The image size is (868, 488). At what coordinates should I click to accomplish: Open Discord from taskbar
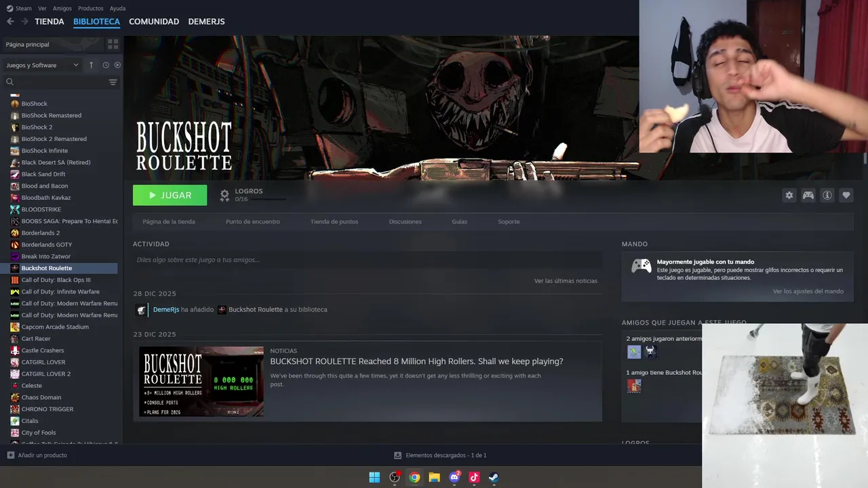click(454, 477)
